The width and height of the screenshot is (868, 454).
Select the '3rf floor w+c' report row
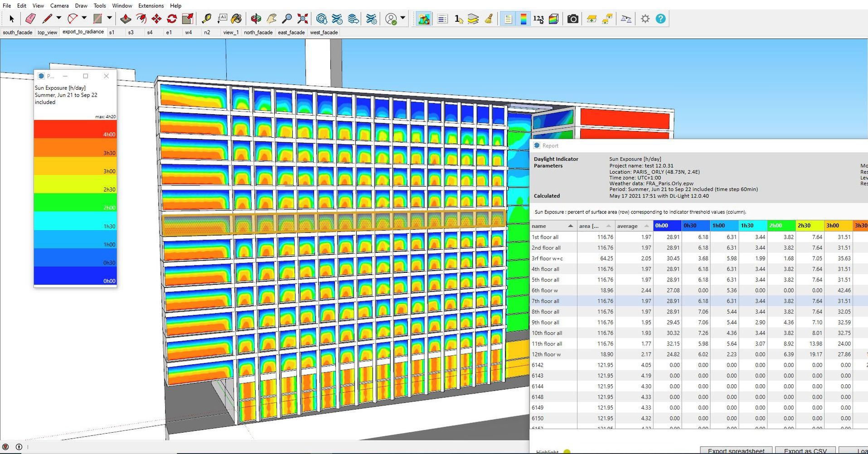coord(699,258)
